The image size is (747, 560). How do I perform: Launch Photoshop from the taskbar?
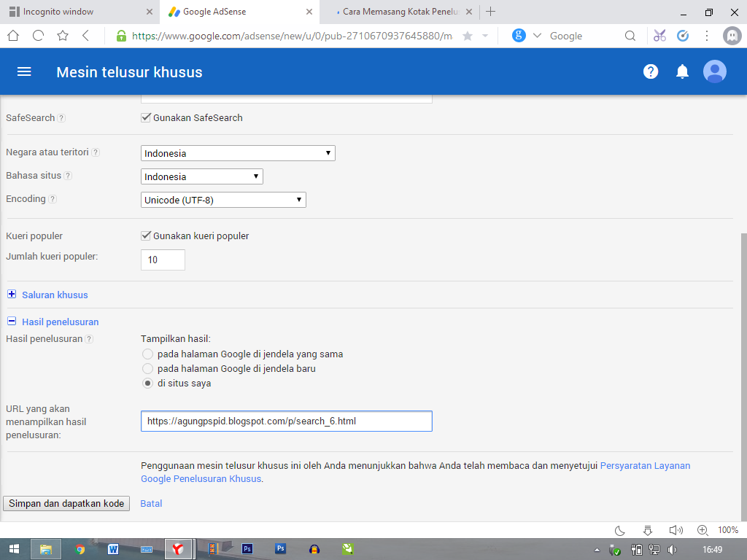click(x=247, y=548)
